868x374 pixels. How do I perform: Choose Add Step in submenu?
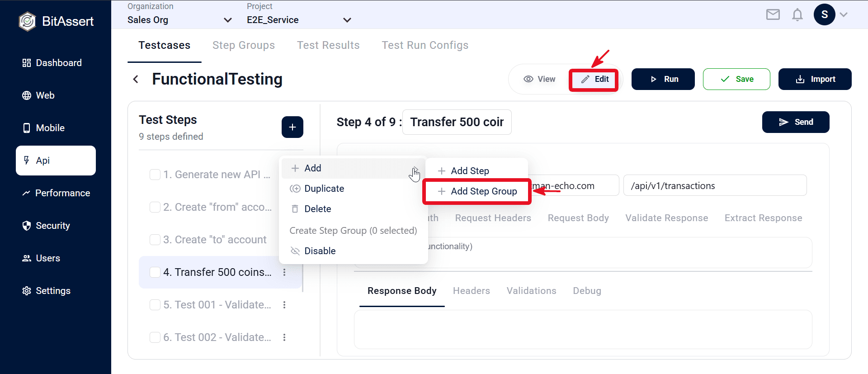click(x=477, y=171)
